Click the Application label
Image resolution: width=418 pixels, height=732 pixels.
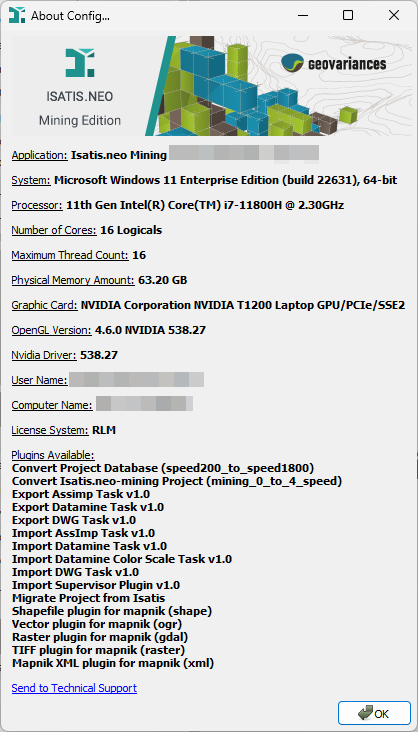[40, 155]
